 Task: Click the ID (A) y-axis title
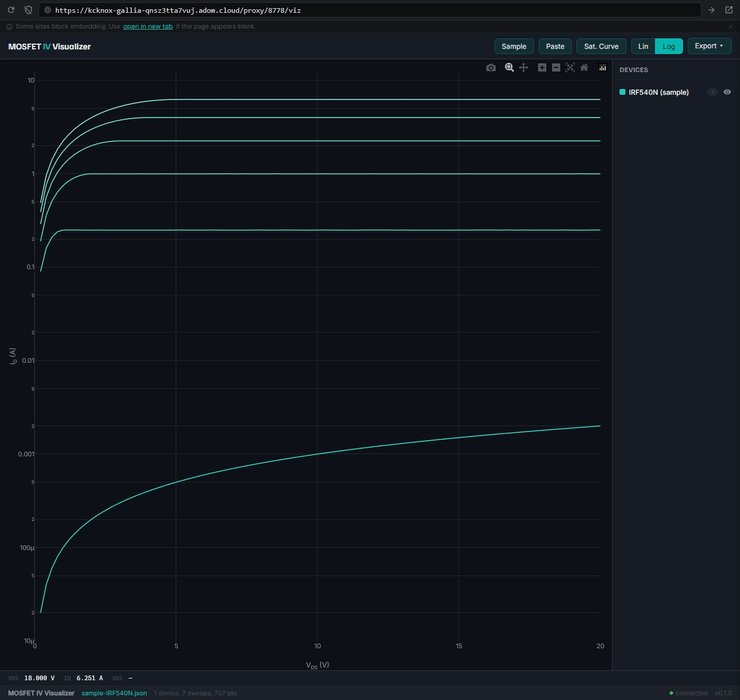click(x=13, y=356)
